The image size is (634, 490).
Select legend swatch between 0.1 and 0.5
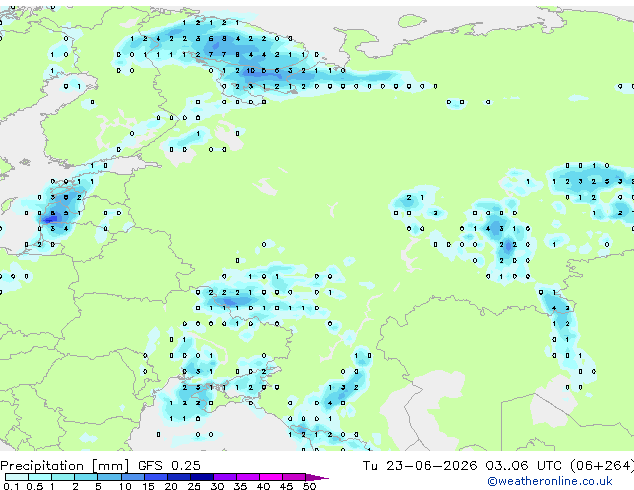(x=17, y=477)
